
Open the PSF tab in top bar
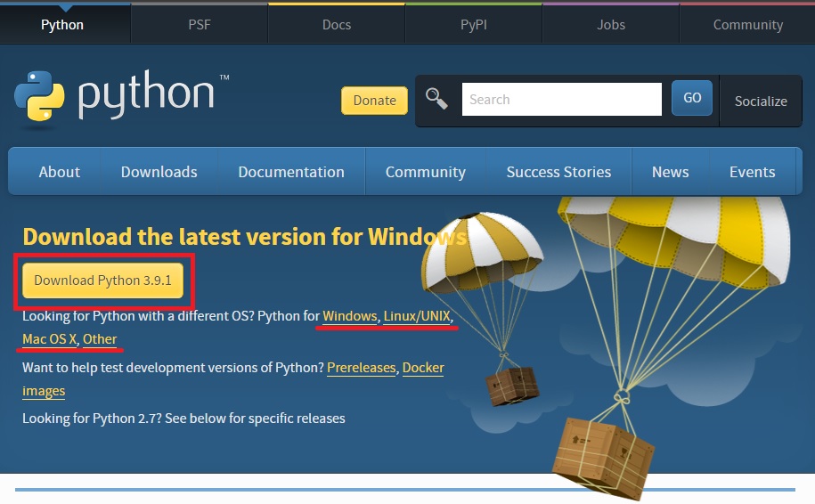click(200, 24)
